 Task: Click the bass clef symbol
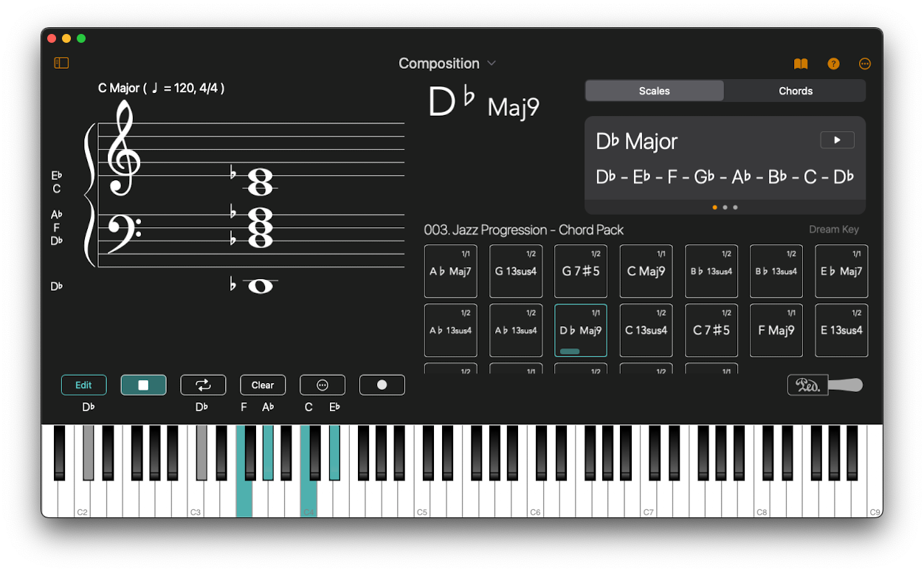[123, 233]
